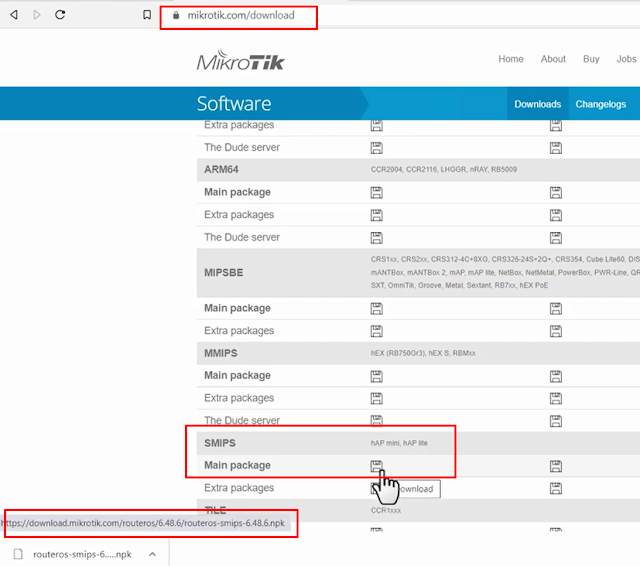The height and width of the screenshot is (566, 640).
Task: Click the 'hAP mini, hAP lite' device text
Action: (x=399, y=443)
